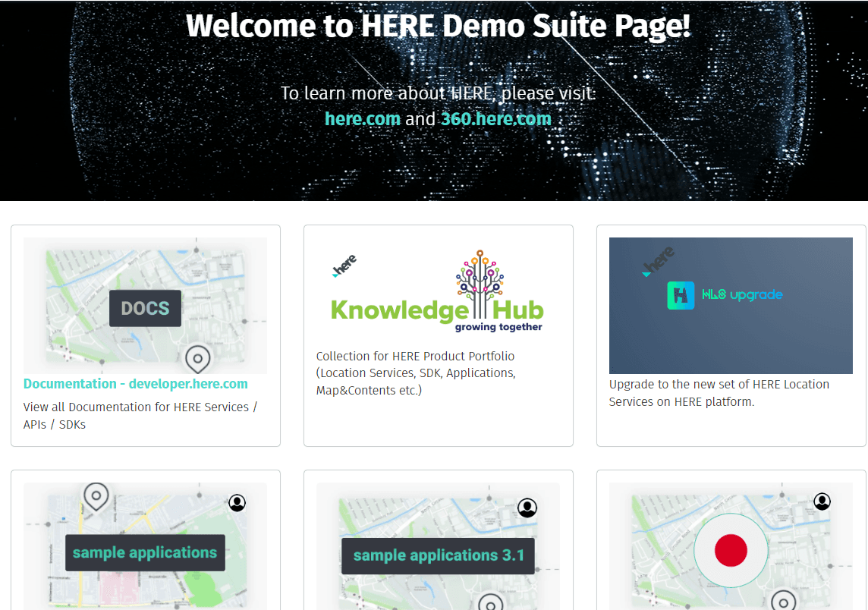The height and width of the screenshot is (610, 868).
Task: Click the red circle emblem
Action: 731,551
